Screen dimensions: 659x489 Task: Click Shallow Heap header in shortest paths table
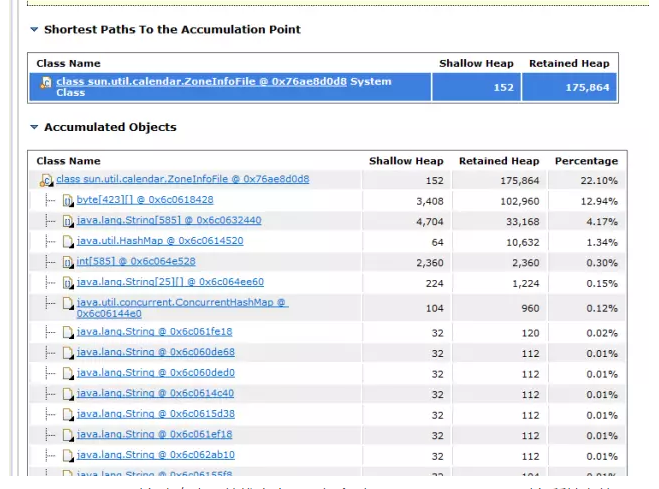coord(476,63)
